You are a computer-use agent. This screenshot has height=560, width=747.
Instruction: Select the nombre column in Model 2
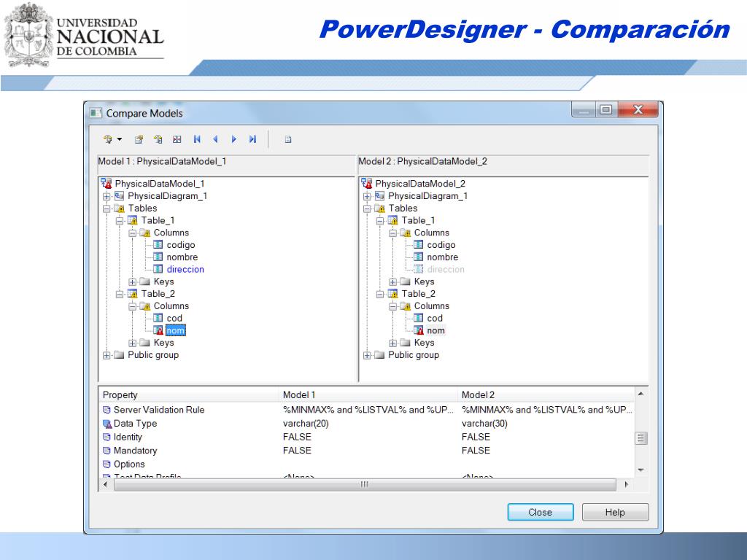443,257
